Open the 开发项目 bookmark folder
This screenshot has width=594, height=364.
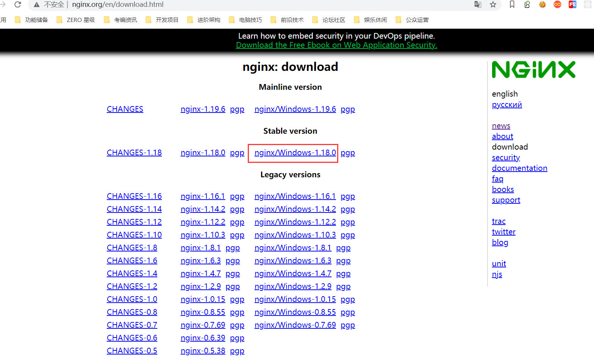point(162,20)
